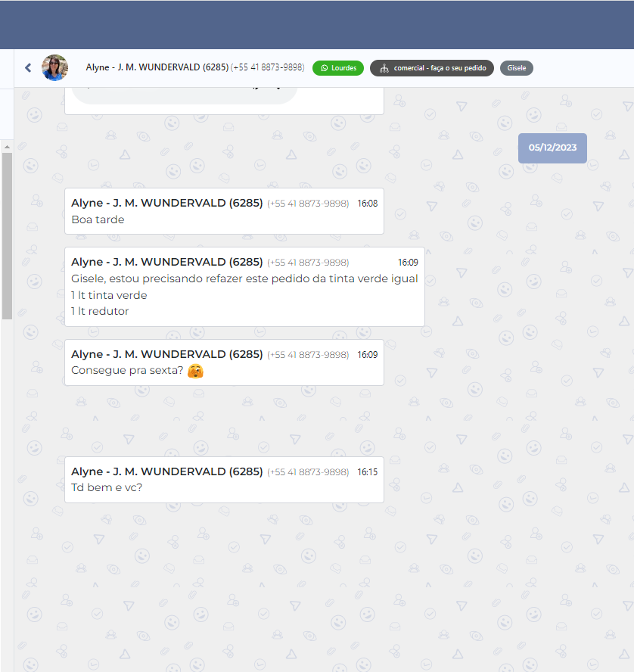Screen dimensions: 634x672
Task: Select the Gisele attendant tag
Action: [516, 68]
